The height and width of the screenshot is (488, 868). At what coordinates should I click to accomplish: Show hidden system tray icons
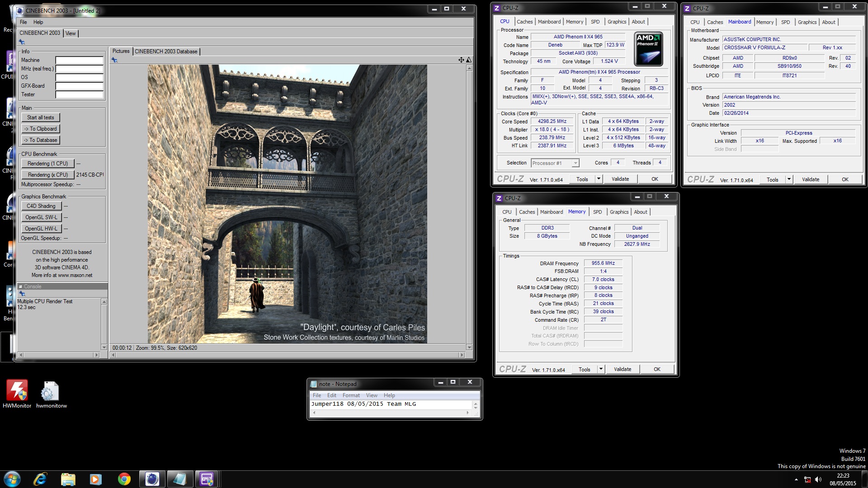pyautogui.click(x=797, y=479)
